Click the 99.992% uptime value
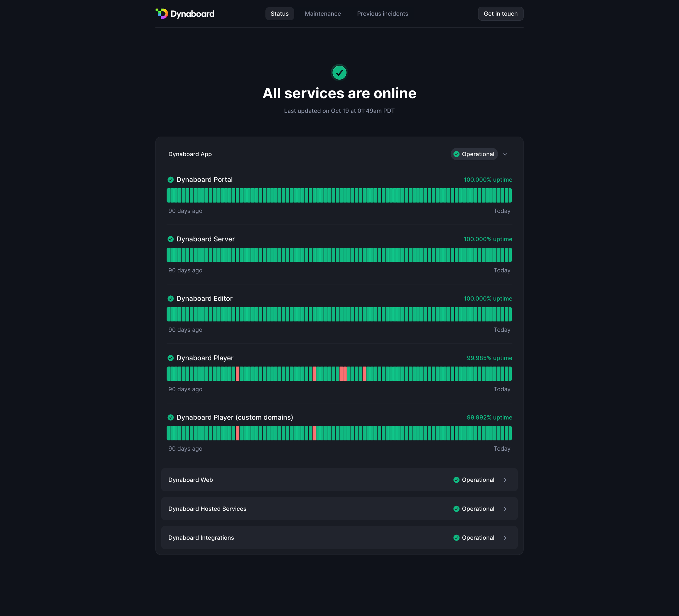Image resolution: width=679 pixels, height=616 pixels. [489, 417]
